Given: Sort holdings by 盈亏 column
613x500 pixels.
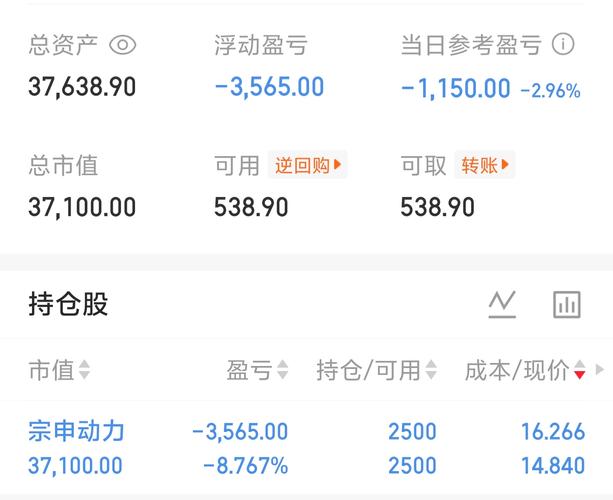Looking at the screenshot, I should (x=258, y=370).
